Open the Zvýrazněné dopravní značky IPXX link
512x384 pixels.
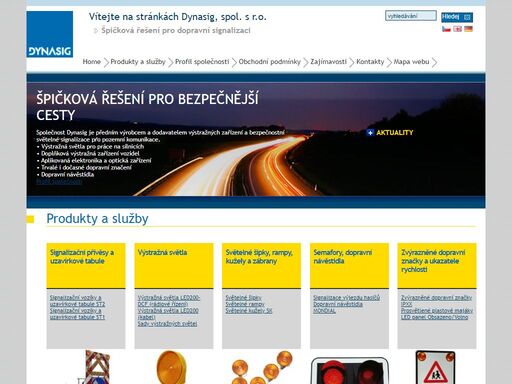click(436, 301)
